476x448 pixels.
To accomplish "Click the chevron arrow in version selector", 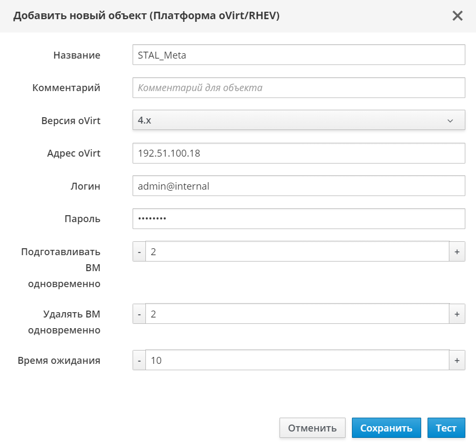I will tap(450, 121).
